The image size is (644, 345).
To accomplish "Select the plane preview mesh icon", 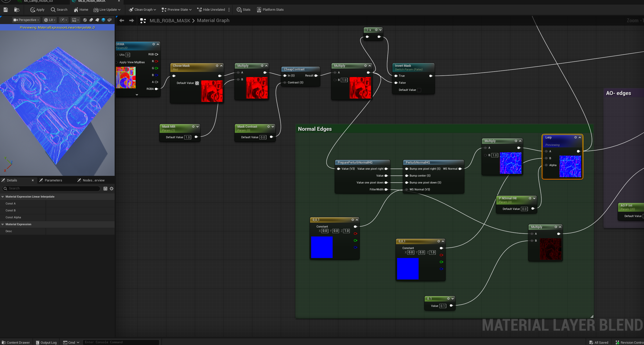I will coord(97,20).
